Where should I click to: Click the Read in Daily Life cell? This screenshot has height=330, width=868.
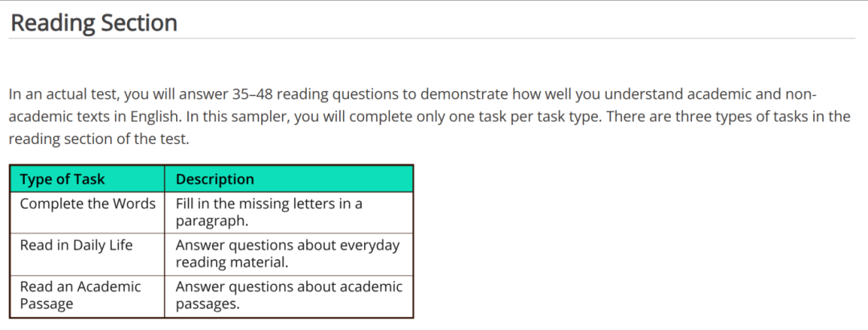pos(87,254)
